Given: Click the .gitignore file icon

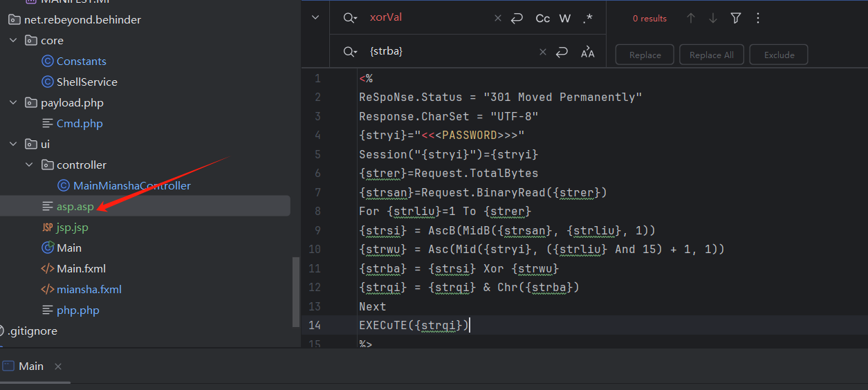Looking at the screenshot, I should [2, 331].
